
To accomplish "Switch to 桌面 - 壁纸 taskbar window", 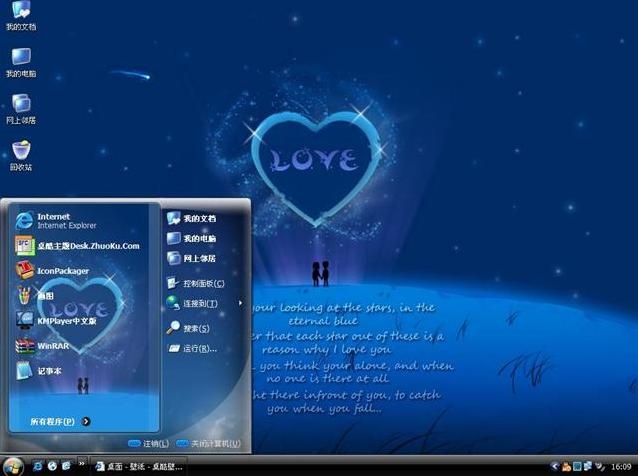I will click(x=138, y=467).
